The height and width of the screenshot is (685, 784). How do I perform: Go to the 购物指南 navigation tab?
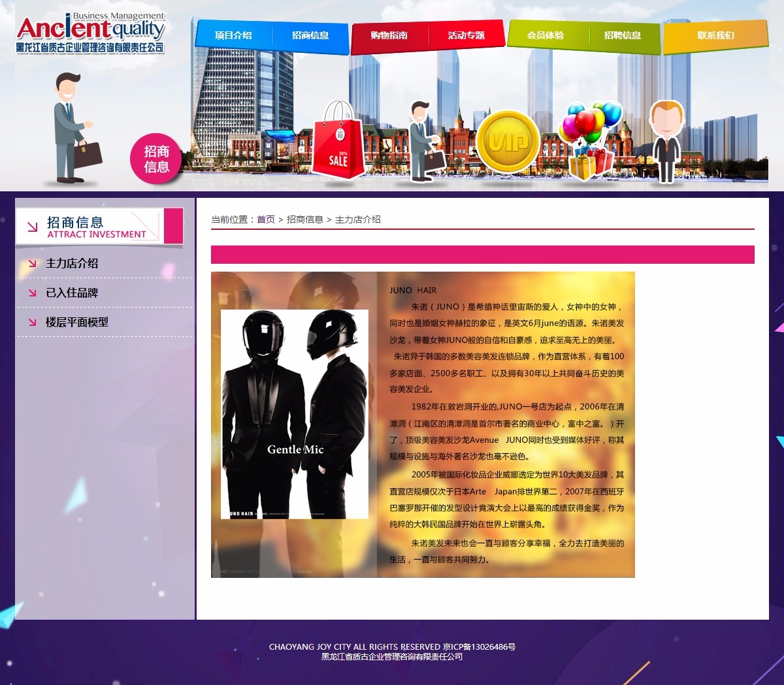point(389,35)
